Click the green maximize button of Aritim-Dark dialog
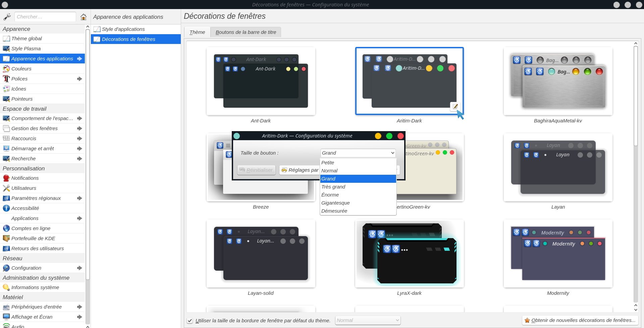The image size is (644, 328). [x=389, y=136]
